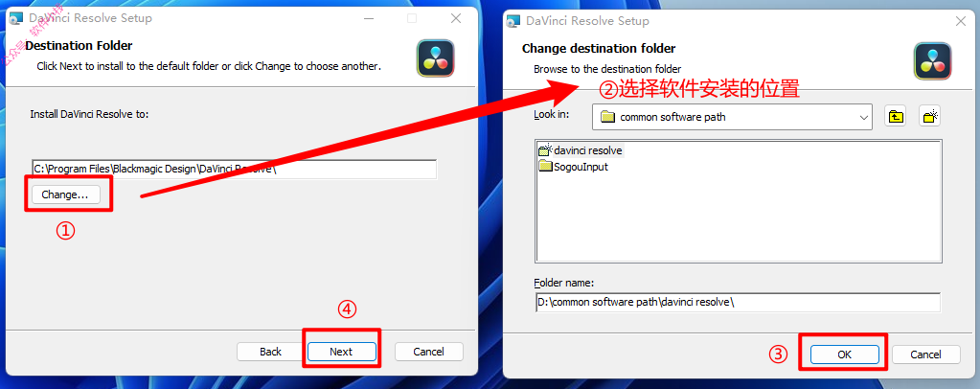Click the up one level folder icon
980x389 pixels.
point(896,116)
